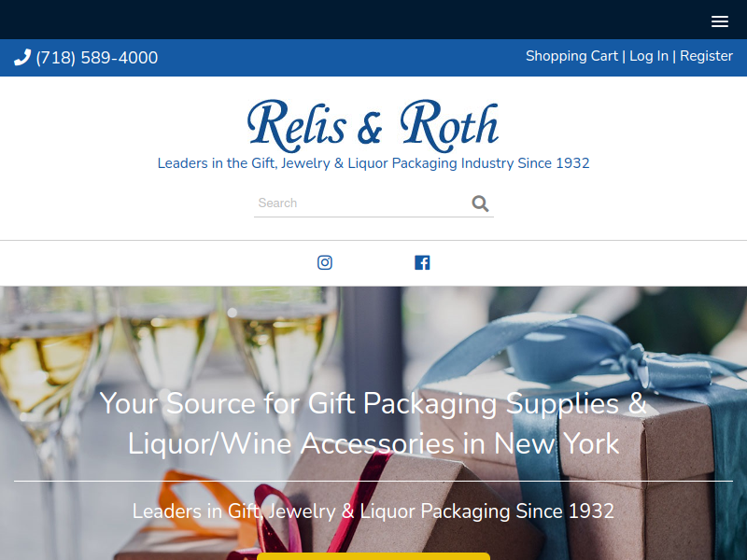Submit search with the magnifying glass icon

(x=480, y=203)
